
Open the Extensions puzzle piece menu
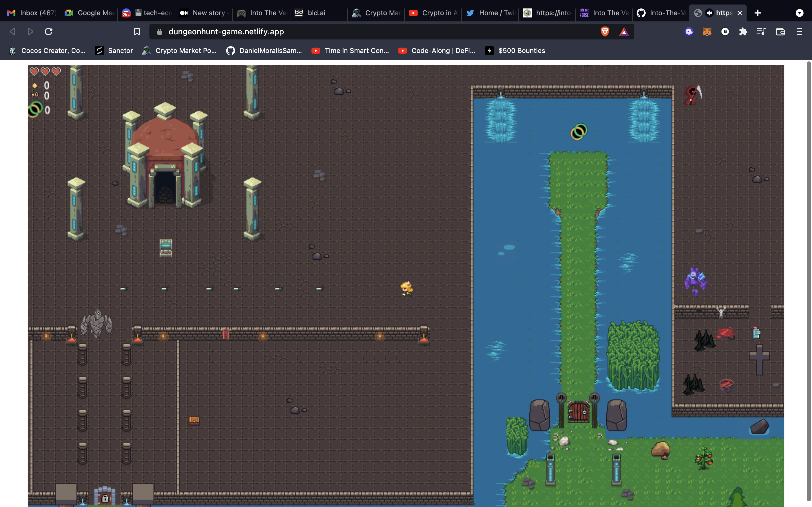(x=743, y=32)
